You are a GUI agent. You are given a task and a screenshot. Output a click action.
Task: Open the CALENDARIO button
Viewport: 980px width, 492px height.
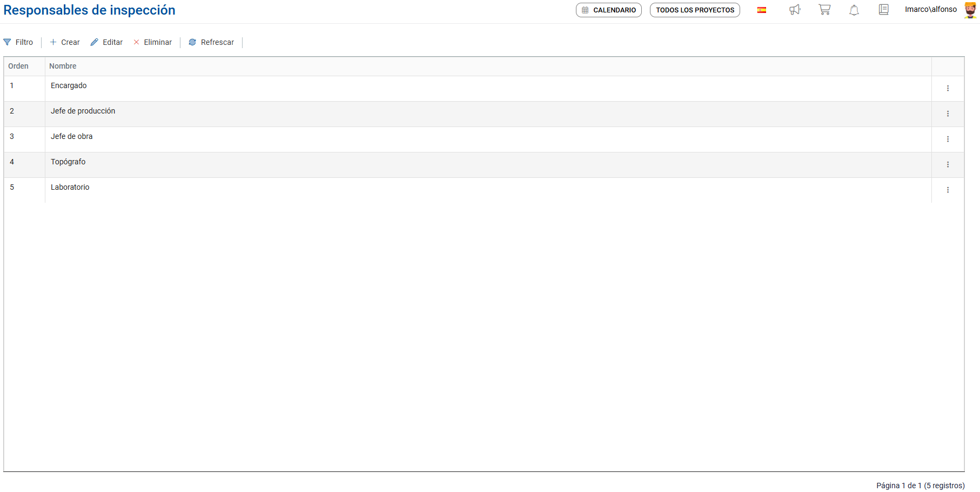click(609, 10)
